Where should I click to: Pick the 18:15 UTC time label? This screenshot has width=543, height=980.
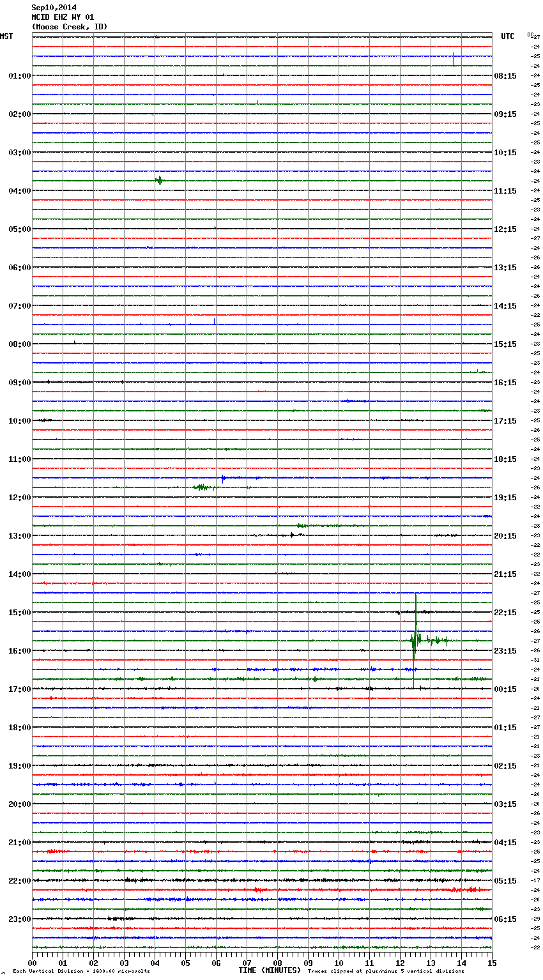tap(505, 459)
